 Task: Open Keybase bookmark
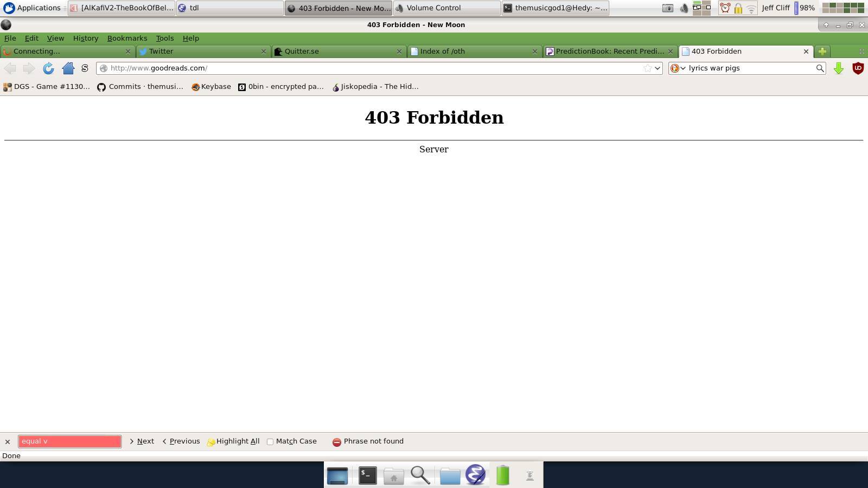coord(211,87)
